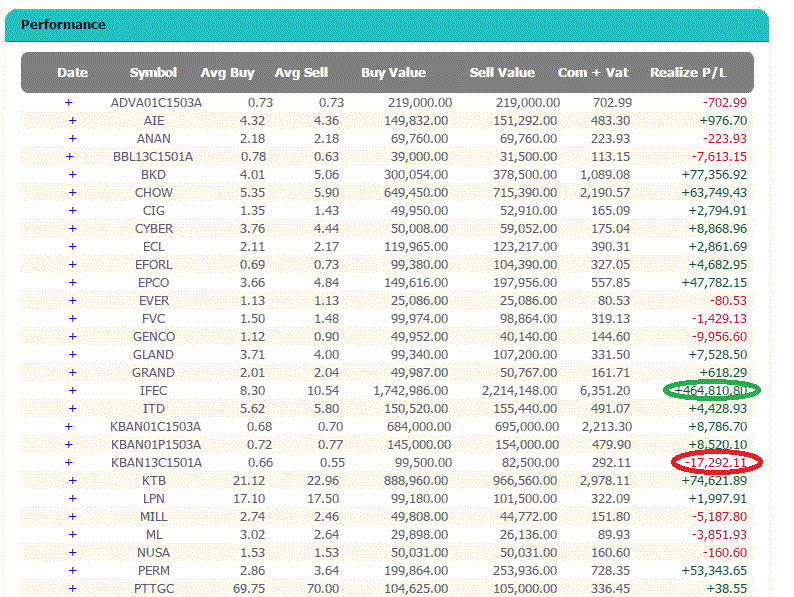Select the EPCO symbol cell
The height and width of the screenshot is (597, 794).
click(x=154, y=282)
